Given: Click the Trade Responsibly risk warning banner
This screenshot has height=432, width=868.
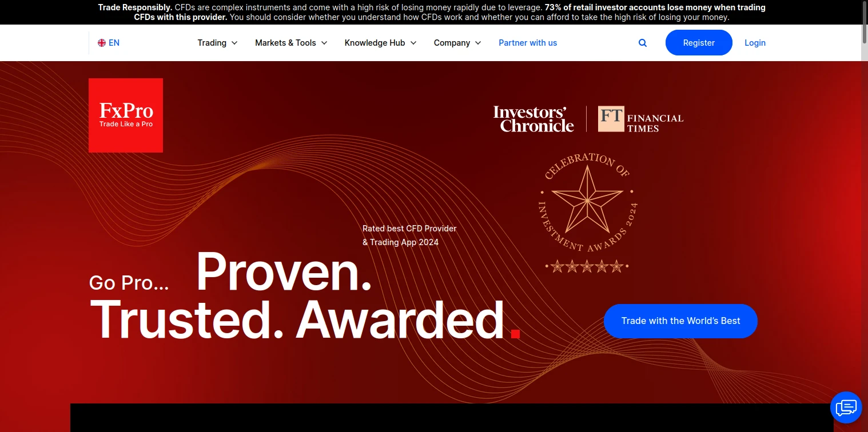Looking at the screenshot, I should tap(432, 12).
